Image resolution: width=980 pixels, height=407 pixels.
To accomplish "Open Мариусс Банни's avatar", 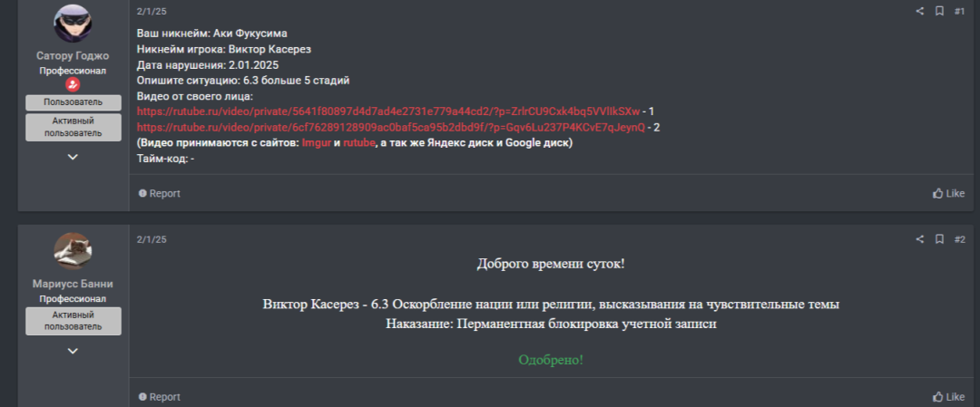I will [73, 251].
